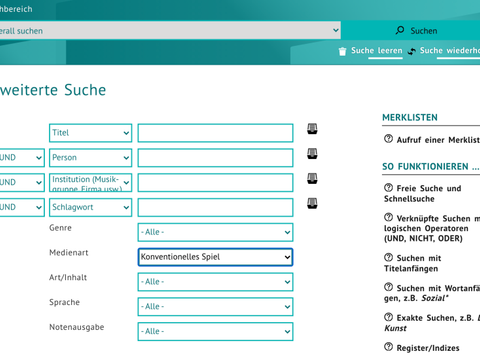480x360 pixels.
Task: Click help icon next to Suchen mit Wortanfängen
Action: coord(388,287)
